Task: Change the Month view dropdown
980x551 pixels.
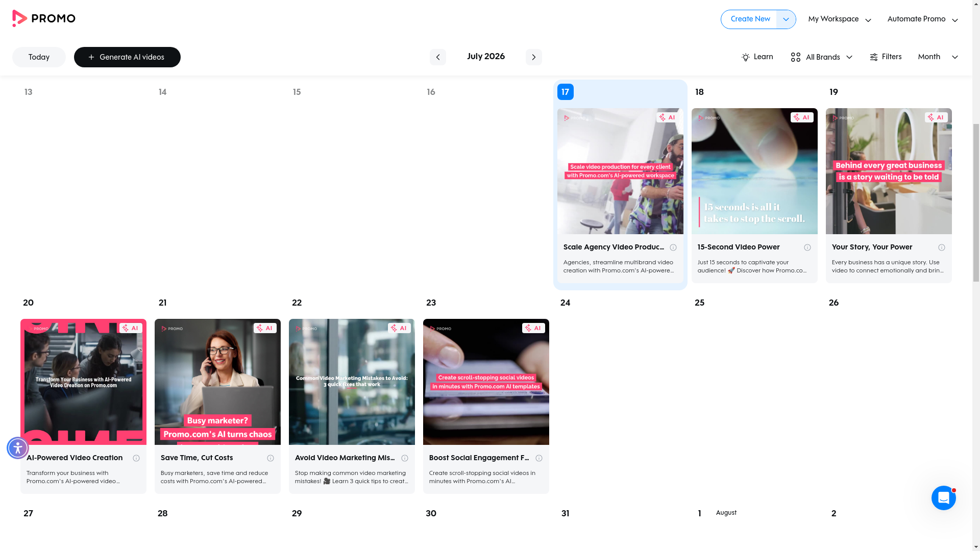Action: click(938, 57)
